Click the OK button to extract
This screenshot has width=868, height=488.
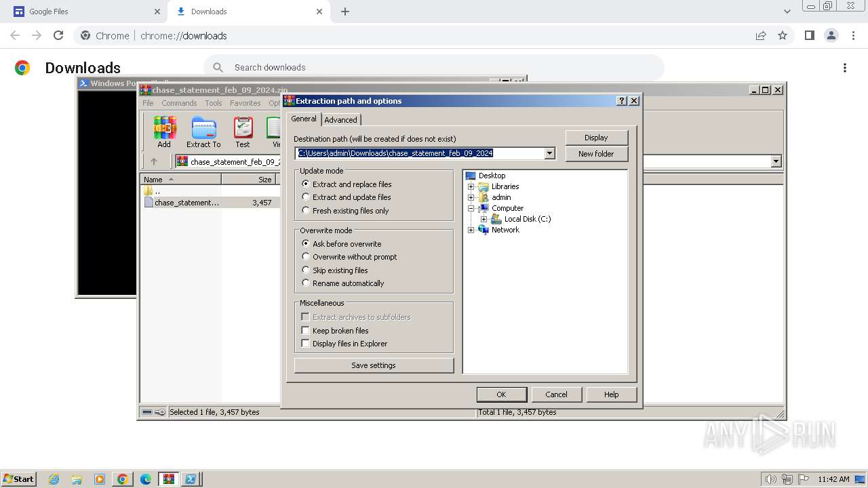pos(501,394)
